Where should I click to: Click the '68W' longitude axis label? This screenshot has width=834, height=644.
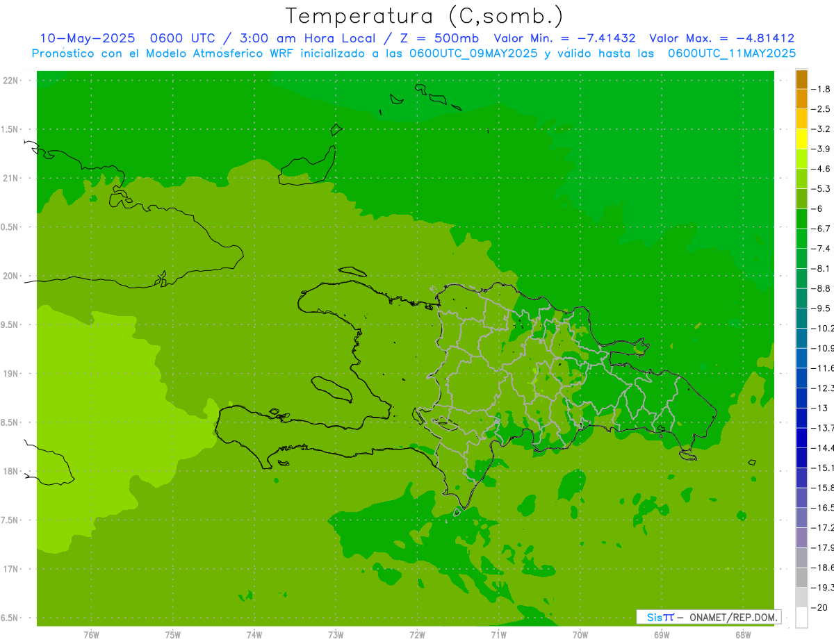point(743,635)
